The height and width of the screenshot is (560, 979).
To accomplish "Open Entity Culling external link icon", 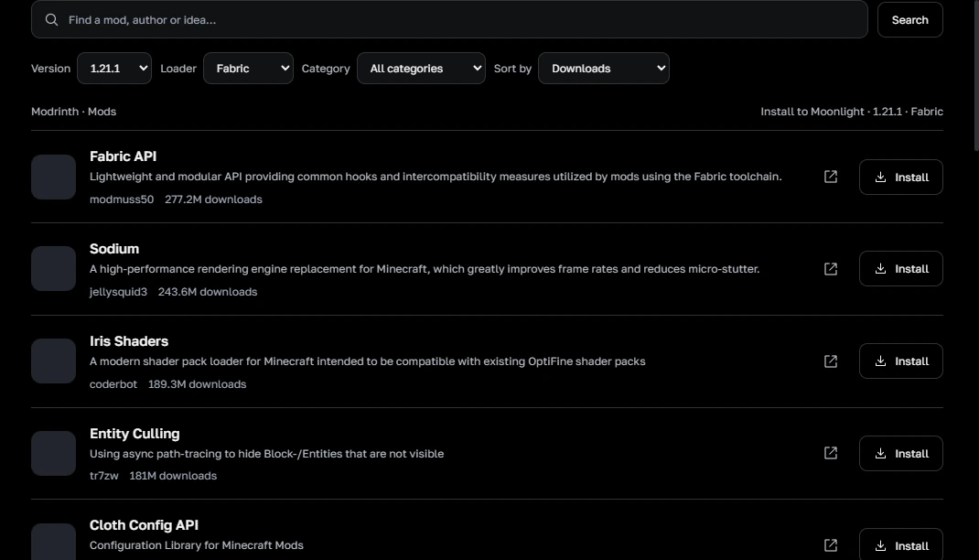I will click(x=831, y=453).
